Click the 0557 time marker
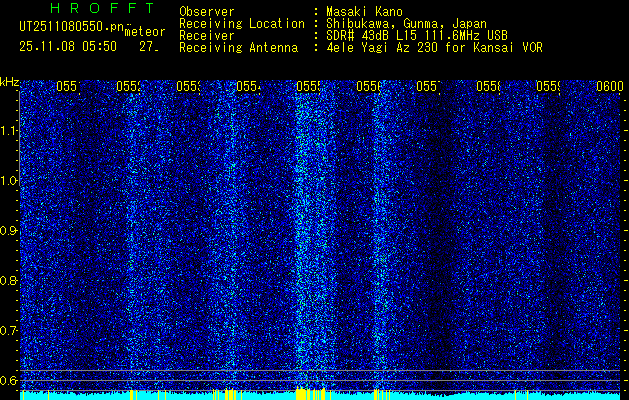629x400 pixels. (429, 86)
